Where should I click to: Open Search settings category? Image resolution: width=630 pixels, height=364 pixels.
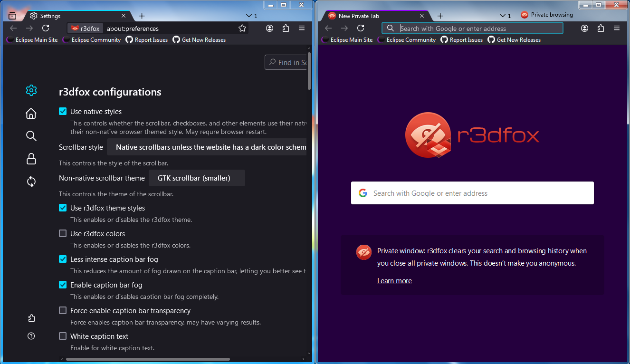pos(31,136)
